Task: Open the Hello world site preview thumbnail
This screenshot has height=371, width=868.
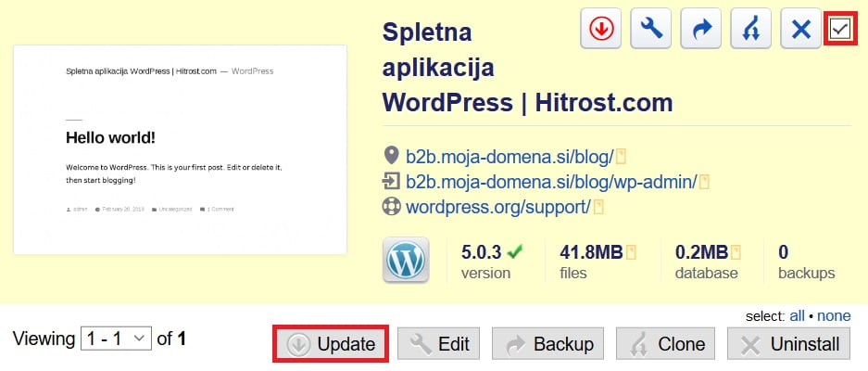Action: (181, 149)
